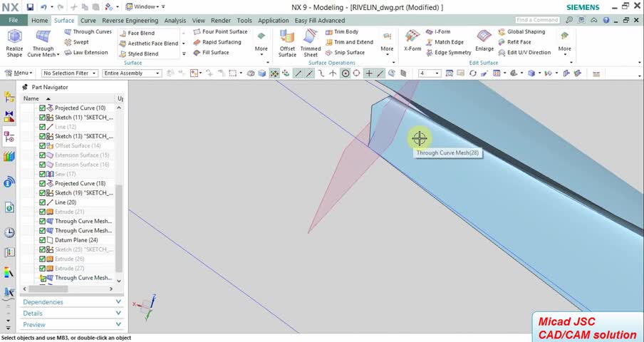Open the Reverse Engineering tab
The height and width of the screenshot is (342, 644).
tap(130, 21)
